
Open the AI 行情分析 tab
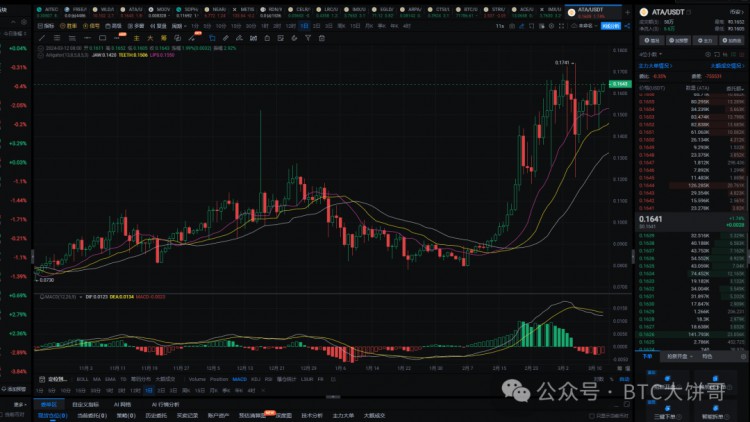tap(165, 404)
